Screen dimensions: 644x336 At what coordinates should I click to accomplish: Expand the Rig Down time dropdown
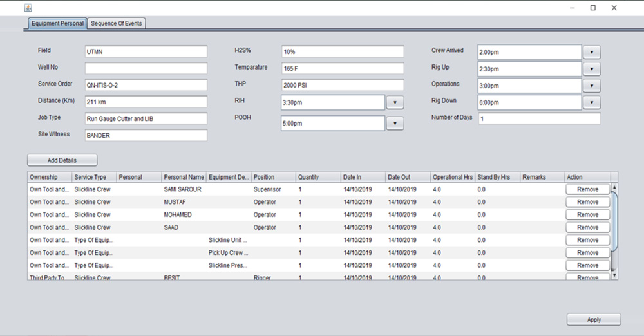click(591, 102)
